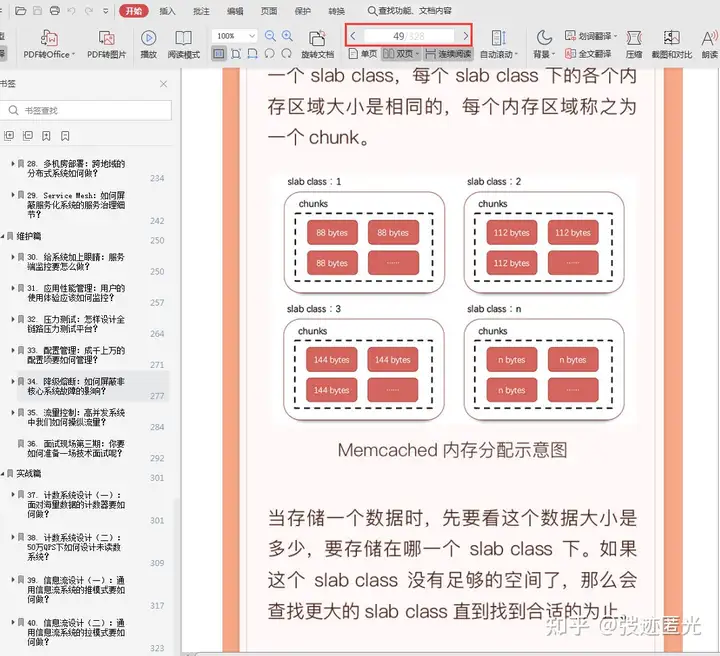The width and height of the screenshot is (720, 656).
Task: Click the redo arrow icon
Action: pyautogui.click(x=89, y=11)
